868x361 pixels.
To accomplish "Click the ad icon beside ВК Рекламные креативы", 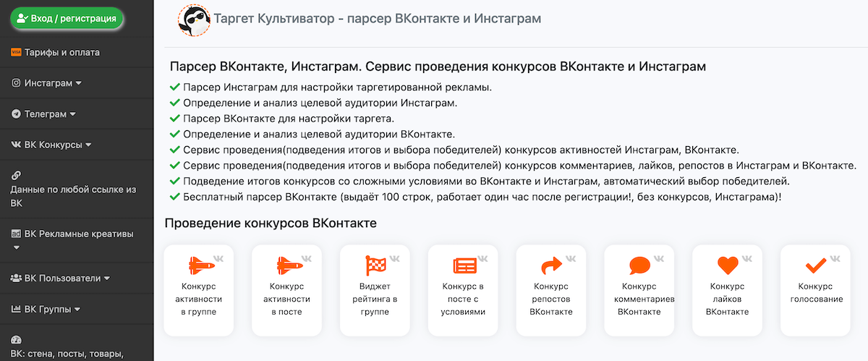I will pos(16,234).
